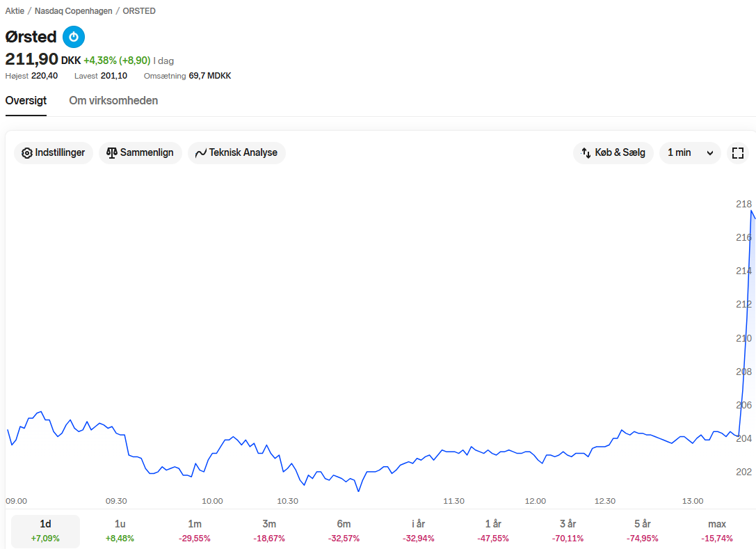
Task: Click the Køb & Sælg button
Action: (x=613, y=153)
